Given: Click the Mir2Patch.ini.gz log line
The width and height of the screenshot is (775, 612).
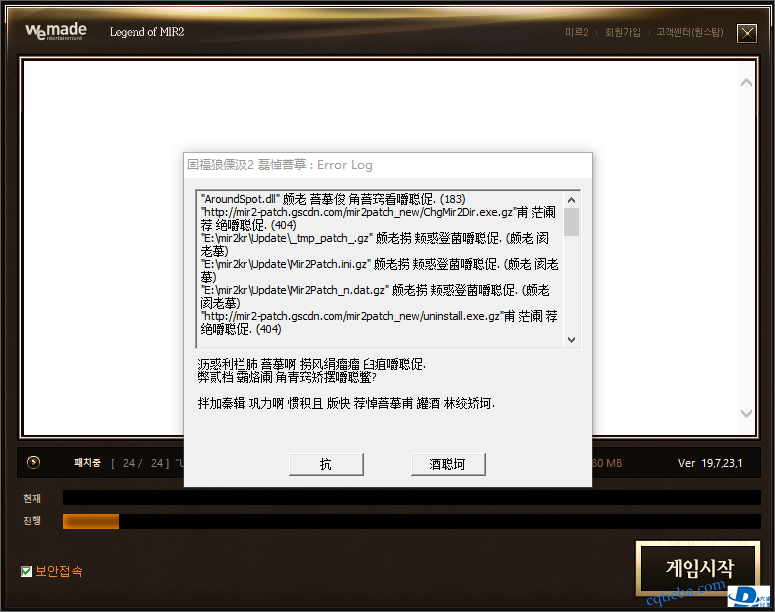Looking at the screenshot, I should (379, 270).
